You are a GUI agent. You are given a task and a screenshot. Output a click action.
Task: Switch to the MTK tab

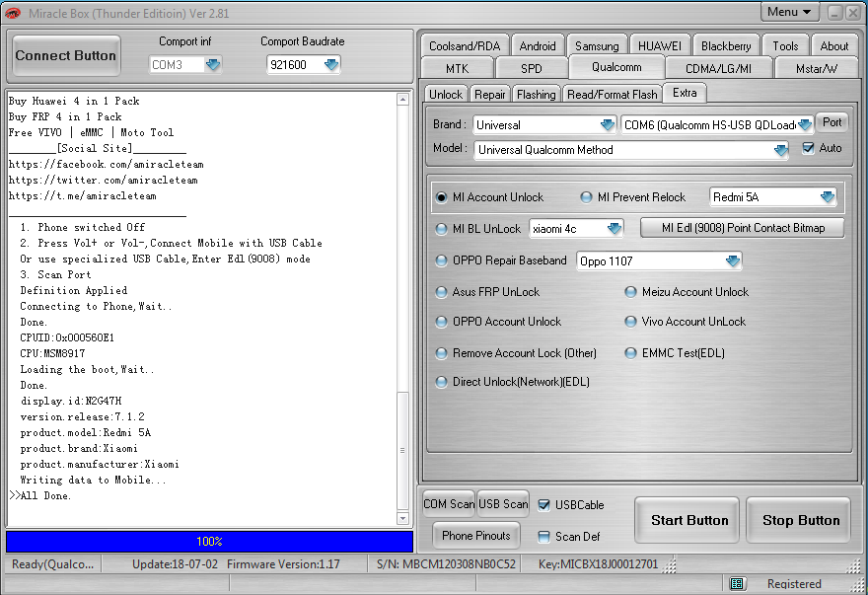[458, 68]
